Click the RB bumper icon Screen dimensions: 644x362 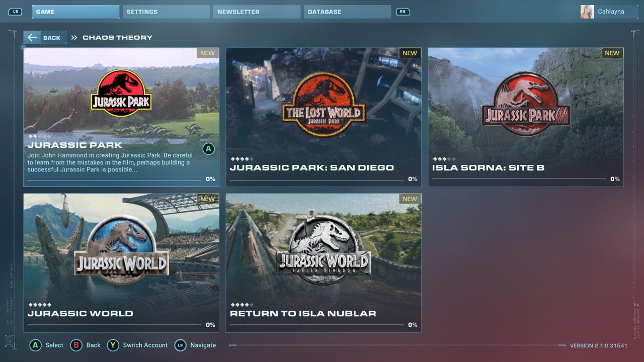point(403,12)
